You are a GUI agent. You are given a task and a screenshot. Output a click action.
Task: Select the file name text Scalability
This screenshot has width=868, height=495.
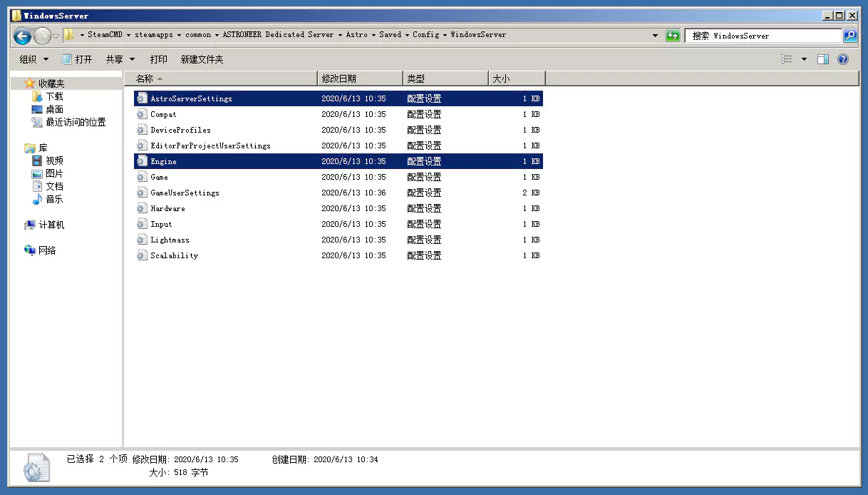point(174,255)
